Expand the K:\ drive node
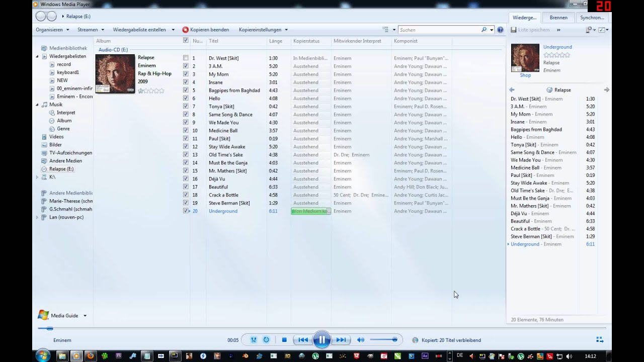644x362 pixels. click(x=37, y=177)
